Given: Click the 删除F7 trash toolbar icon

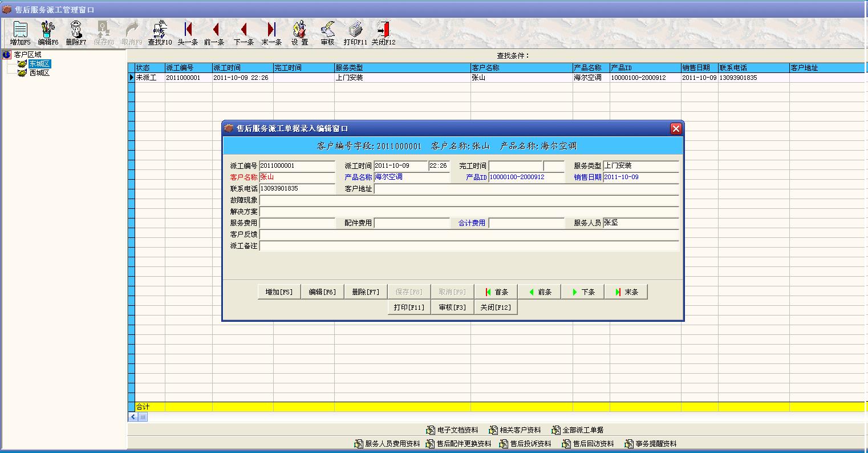Looking at the screenshot, I should click(x=76, y=33).
